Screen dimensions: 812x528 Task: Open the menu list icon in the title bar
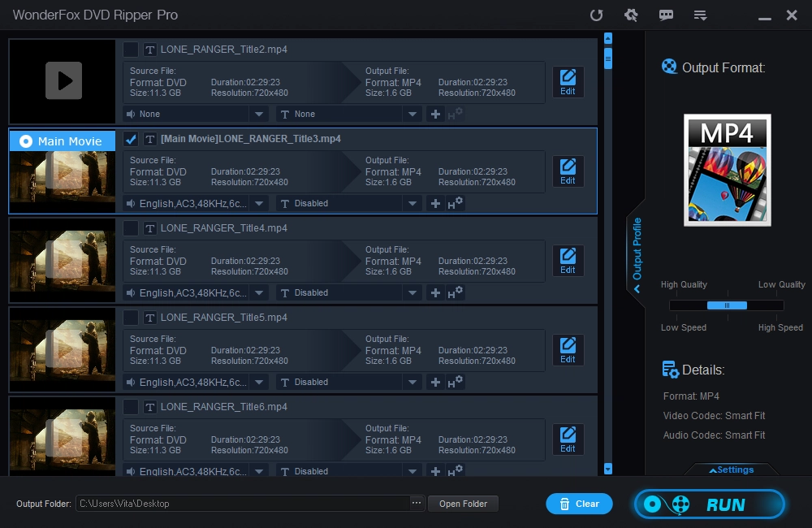tap(700, 15)
